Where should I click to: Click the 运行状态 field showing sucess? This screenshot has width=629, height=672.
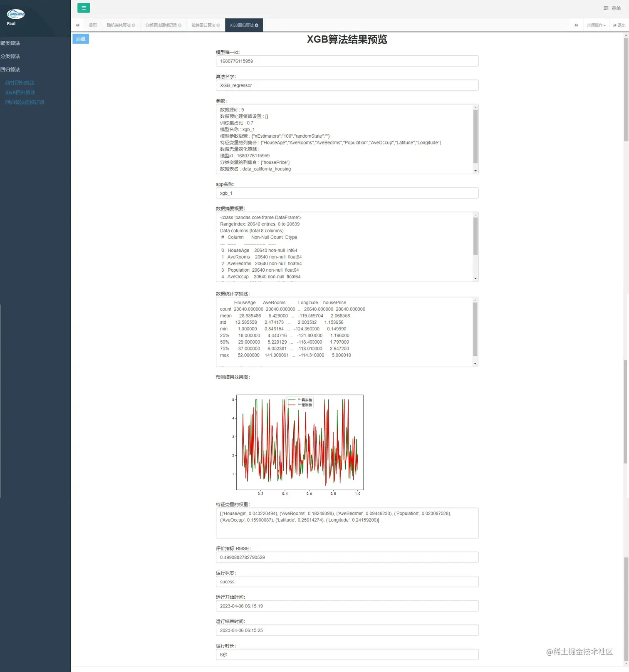point(347,582)
